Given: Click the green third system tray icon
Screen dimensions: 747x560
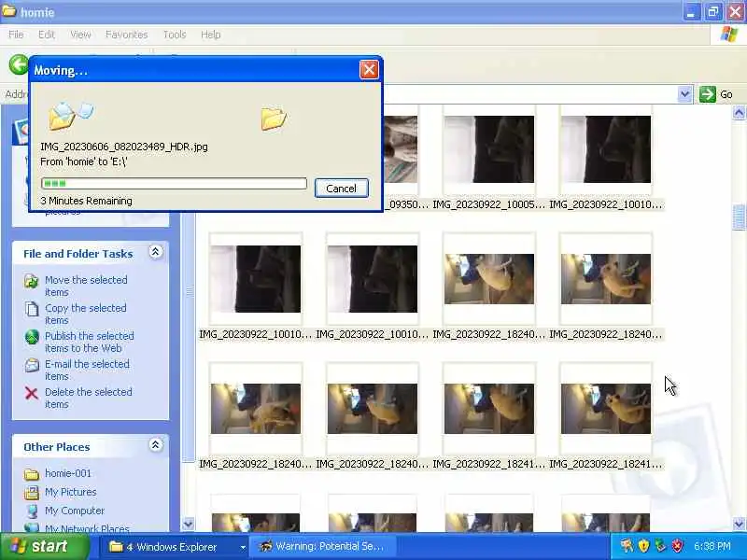Looking at the screenshot, I should click(x=660, y=546).
